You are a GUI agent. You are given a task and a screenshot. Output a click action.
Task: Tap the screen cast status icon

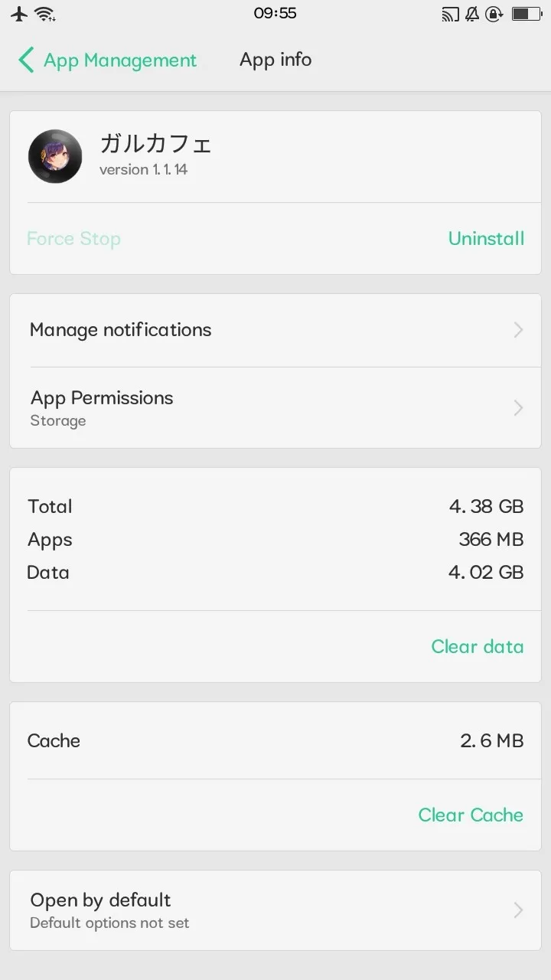point(450,14)
